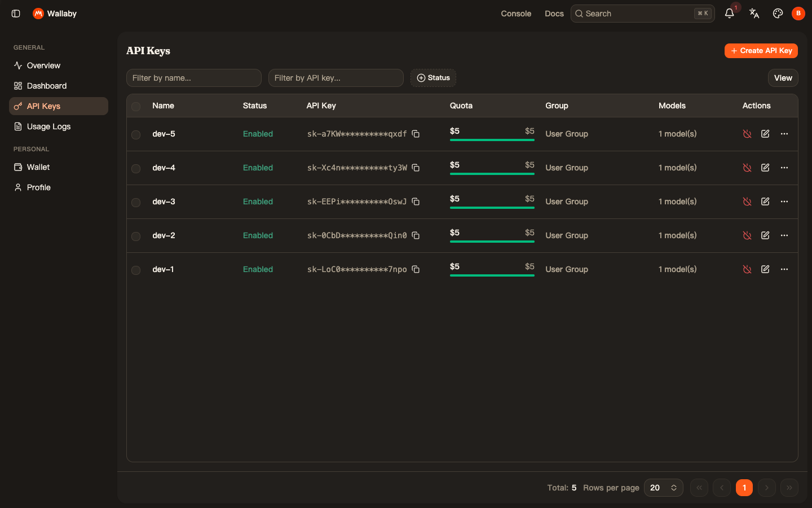The image size is (812, 508).
Task: Click the top Search box
Action: click(x=643, y=14)
